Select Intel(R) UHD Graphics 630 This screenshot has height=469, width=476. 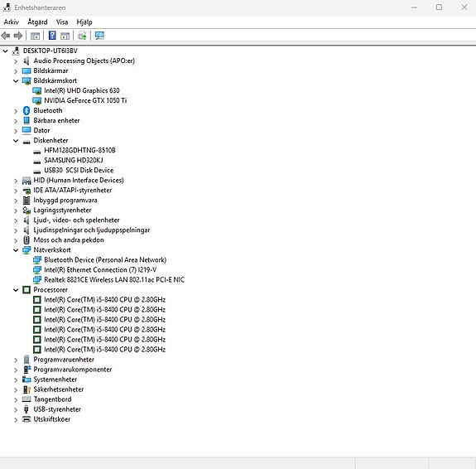tap(82, 90)
